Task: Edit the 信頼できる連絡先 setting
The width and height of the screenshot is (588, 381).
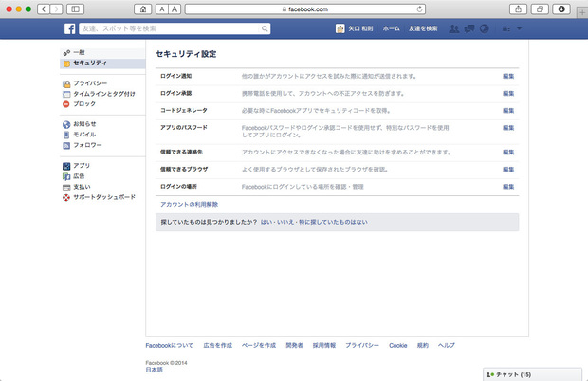Action: 508,153
